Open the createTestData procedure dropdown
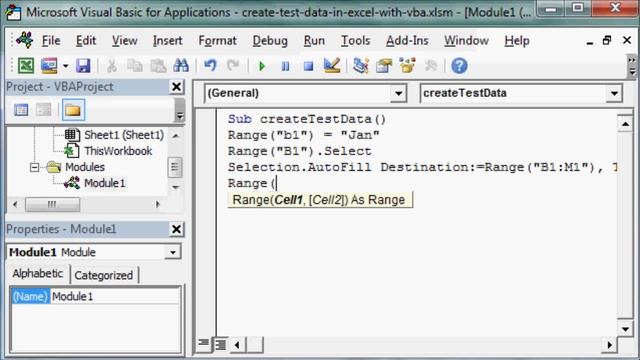640x360 pixels. 614,93
